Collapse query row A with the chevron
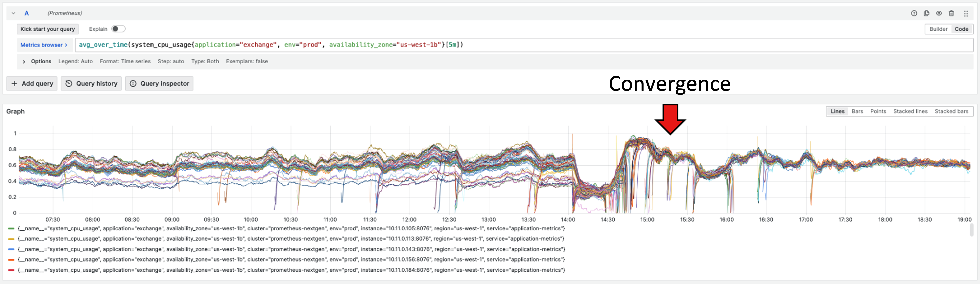 coord(13,13)
